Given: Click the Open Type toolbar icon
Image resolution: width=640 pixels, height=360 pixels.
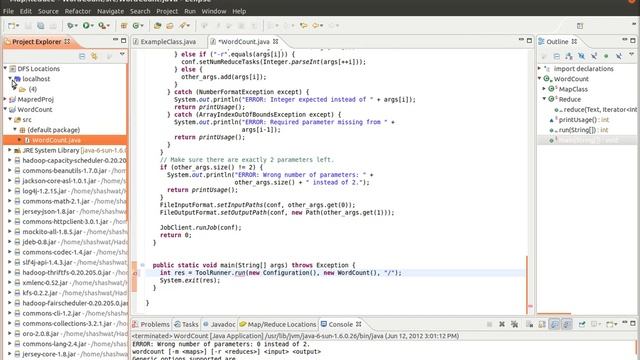Looking at the screenshot, I should tap(157, 26).
